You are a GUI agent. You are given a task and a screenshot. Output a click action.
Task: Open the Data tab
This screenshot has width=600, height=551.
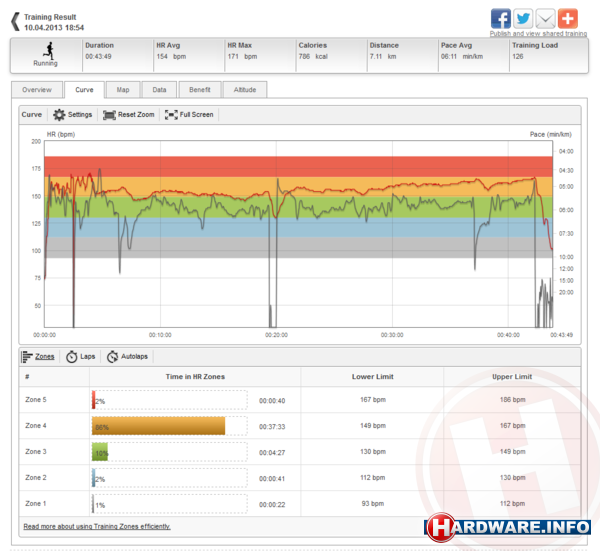(159, 90)
